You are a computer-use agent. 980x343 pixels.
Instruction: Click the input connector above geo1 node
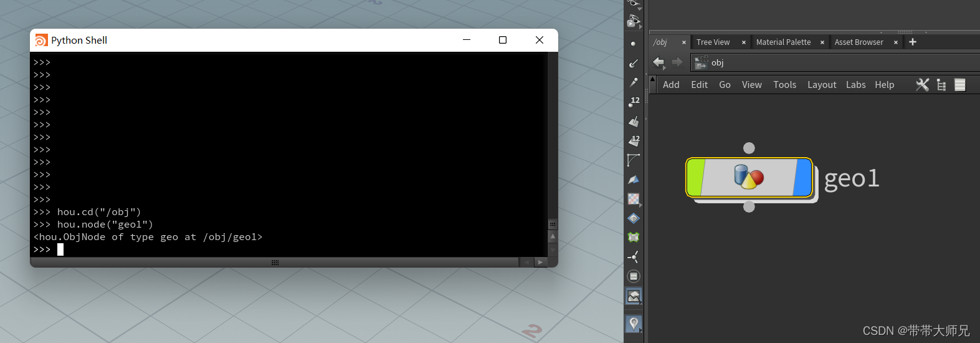click(749, 148)
